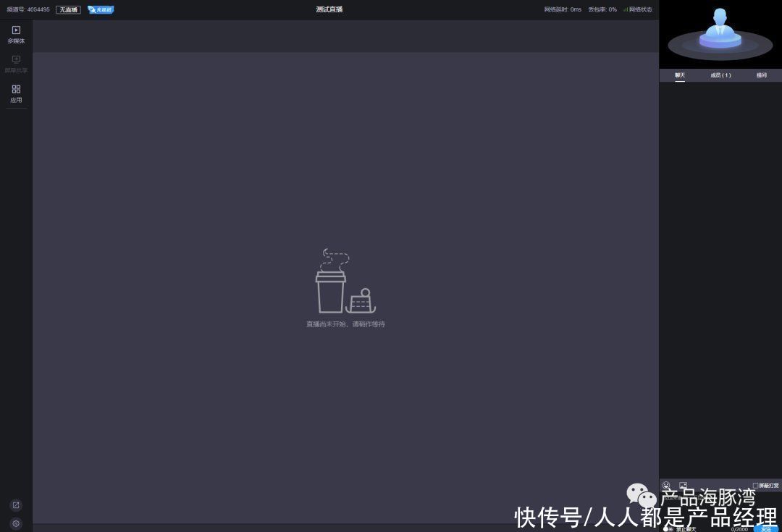Toggle the 禁止聊天 switch
The height and width of the screenshot is (532, 782).
(x=667, y=529)
